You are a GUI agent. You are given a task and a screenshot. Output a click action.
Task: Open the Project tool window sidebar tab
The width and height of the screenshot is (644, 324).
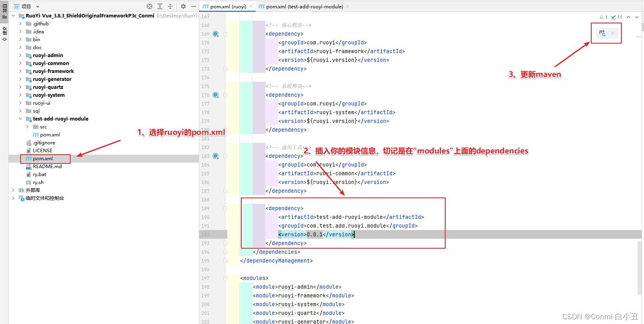tap(4, 11)
